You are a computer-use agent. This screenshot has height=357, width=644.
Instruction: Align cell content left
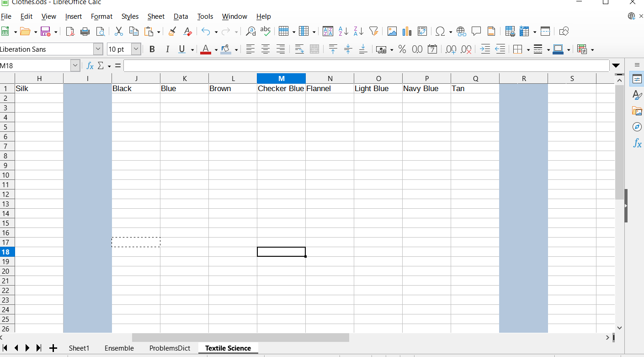pos(250,49)
